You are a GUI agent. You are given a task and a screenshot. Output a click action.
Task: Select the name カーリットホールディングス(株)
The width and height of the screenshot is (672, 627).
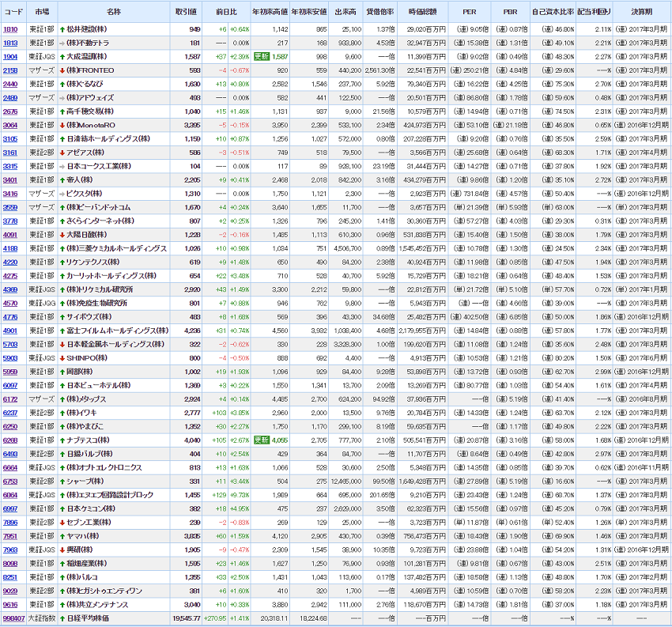(111, 277)
